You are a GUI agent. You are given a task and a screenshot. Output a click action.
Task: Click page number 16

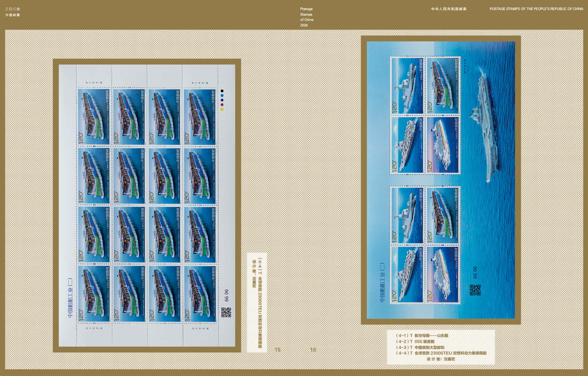click(x=313, y=350)
